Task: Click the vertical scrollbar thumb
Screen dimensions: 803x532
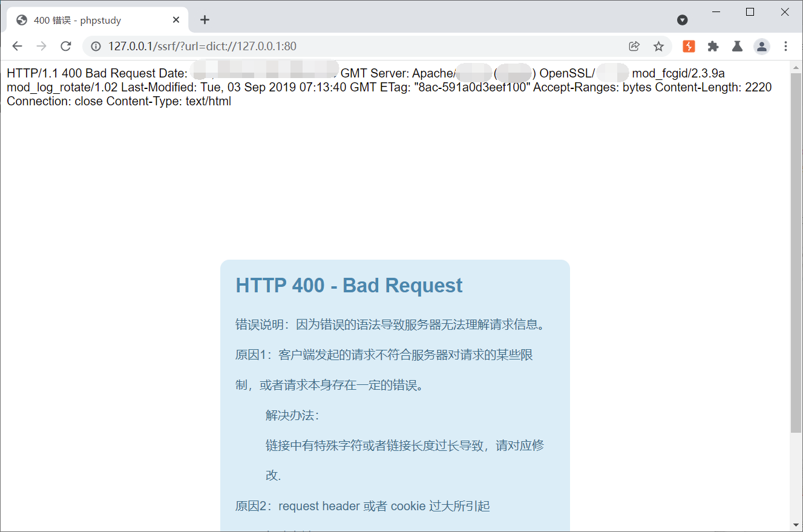Action: tap(796, 252)
